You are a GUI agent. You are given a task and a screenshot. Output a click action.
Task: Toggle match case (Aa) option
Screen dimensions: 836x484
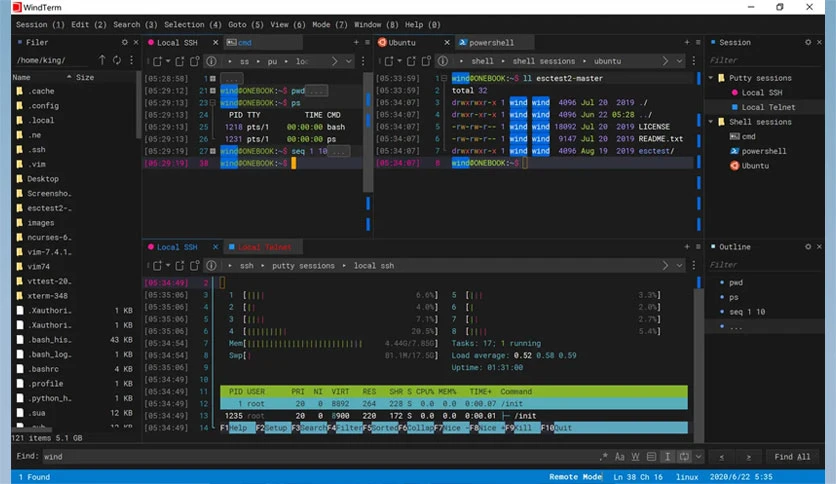coord(620,457)
